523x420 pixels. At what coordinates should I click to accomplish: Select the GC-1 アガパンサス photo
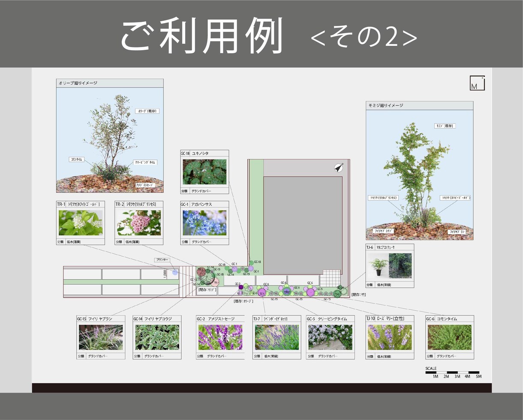coord(204,222)
